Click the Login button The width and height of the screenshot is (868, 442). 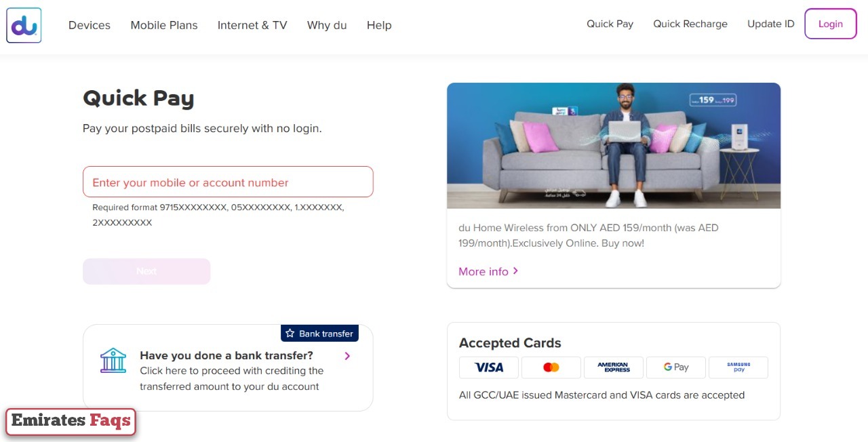pyautogui.click(x=830, y=24)
